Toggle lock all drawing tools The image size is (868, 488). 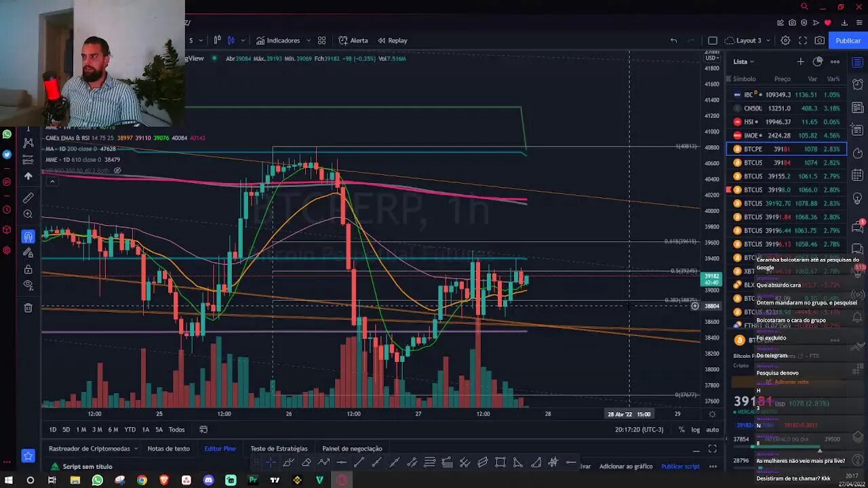click(28, 269)
